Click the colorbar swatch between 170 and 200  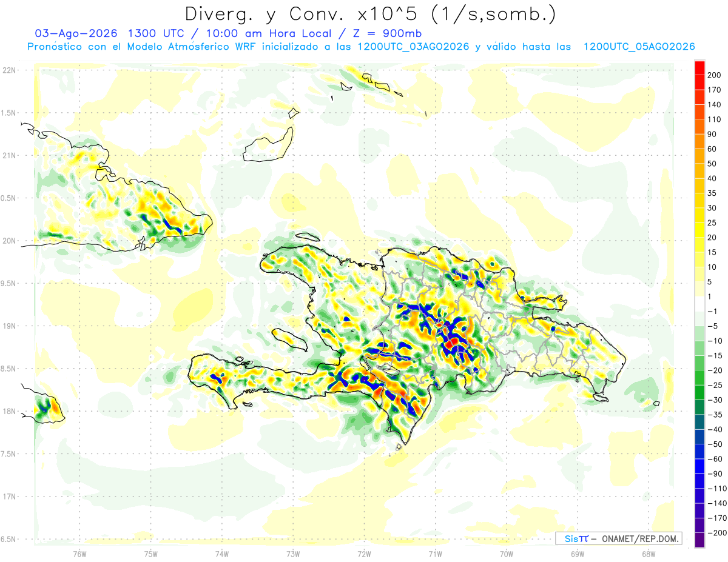pos(699,82)
